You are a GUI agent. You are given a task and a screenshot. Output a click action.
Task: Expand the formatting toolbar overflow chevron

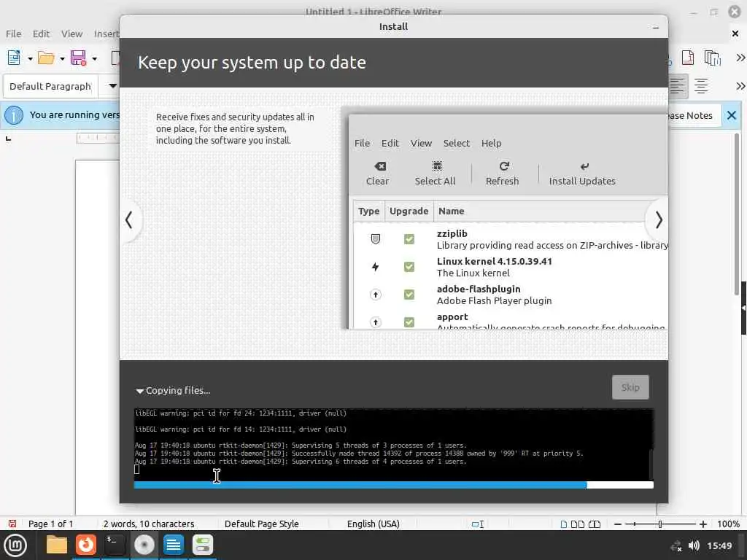740,86
